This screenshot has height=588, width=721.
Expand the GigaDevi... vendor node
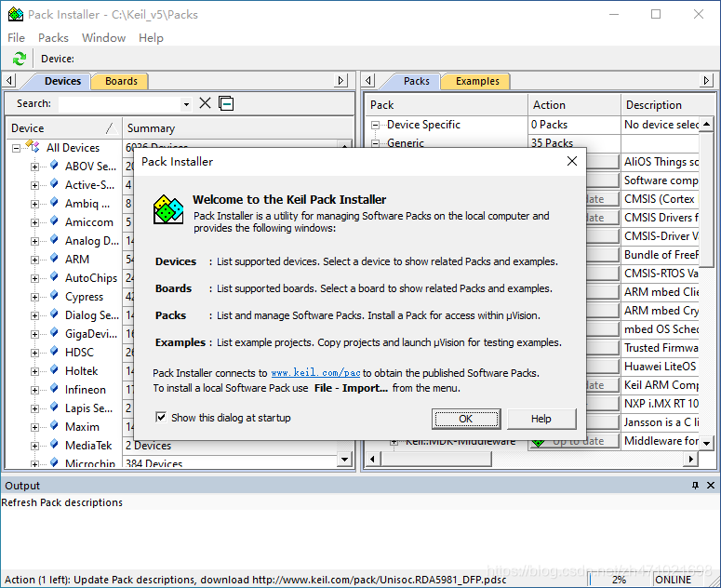pyautogui.click(x=35, y=334)
